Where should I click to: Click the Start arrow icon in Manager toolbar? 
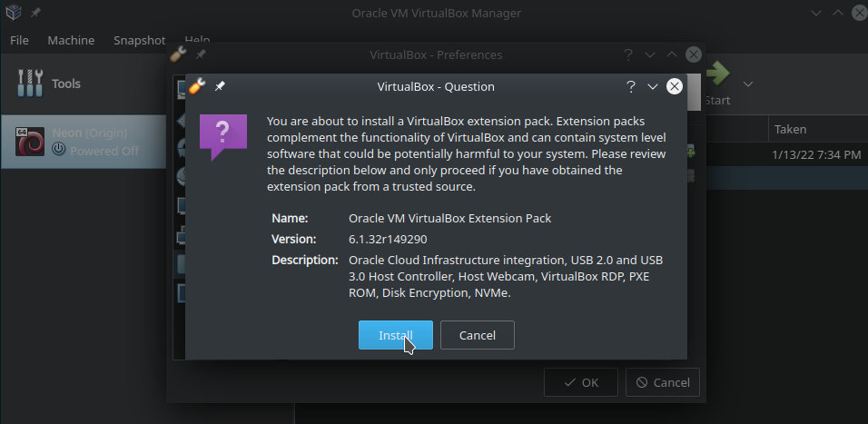coord(717,74)
